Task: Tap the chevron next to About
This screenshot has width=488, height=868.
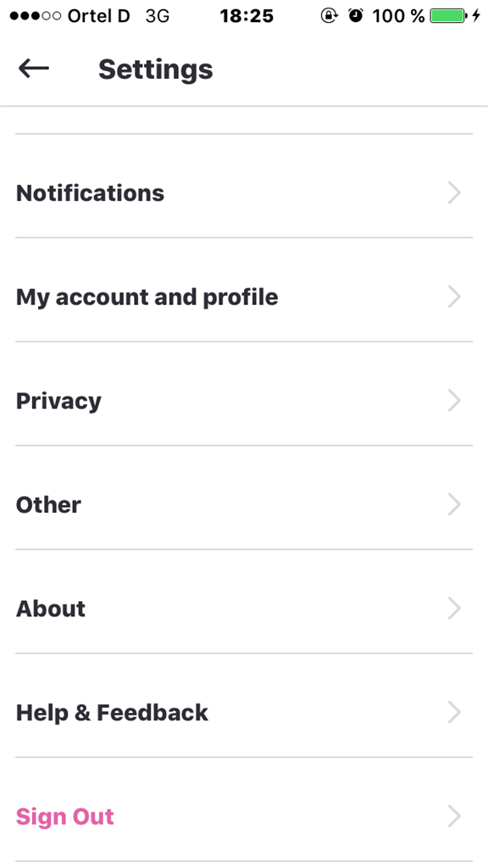Action: click(454, 608)
